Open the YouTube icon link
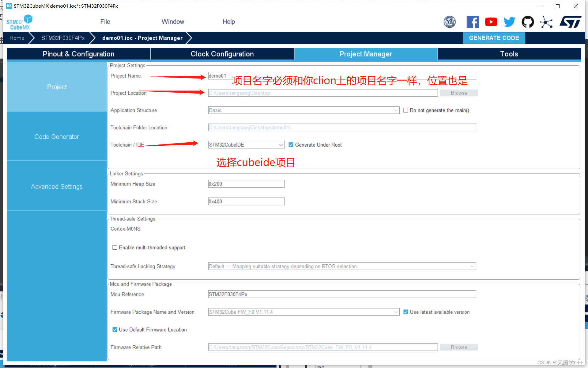The height and width of the screenshot is (368, 588). pos(491,22)
